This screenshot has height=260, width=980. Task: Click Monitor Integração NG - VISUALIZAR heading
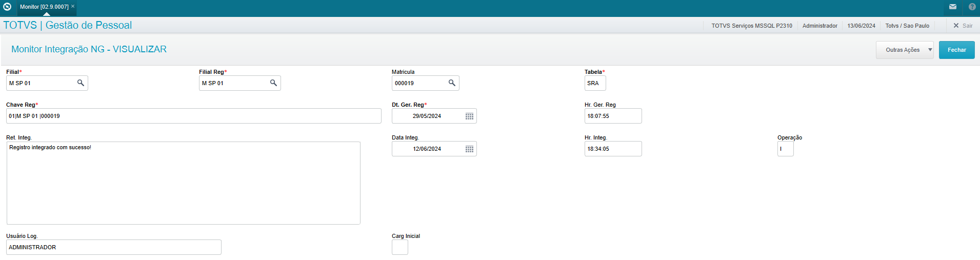(x=89, y=49)
